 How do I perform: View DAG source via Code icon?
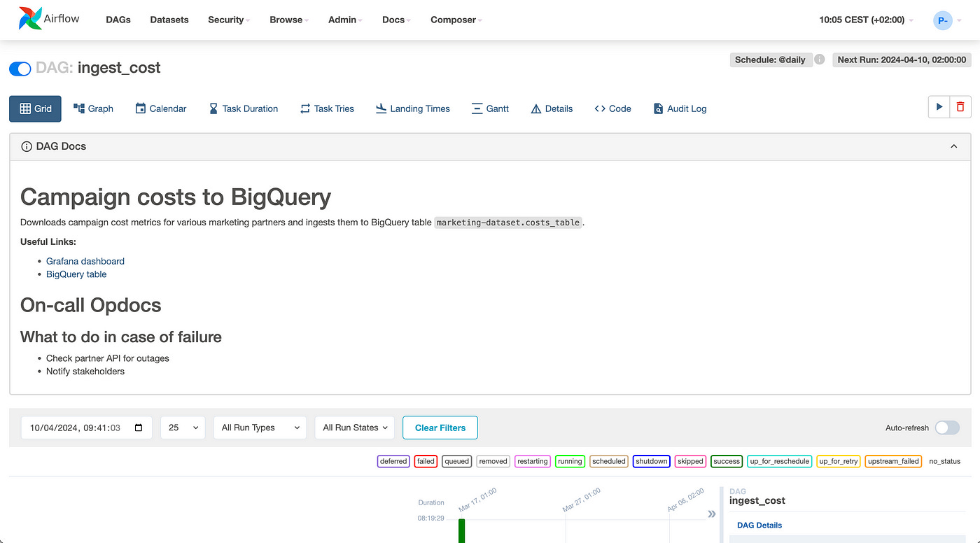pyautogui.click(x=600, y=108)
